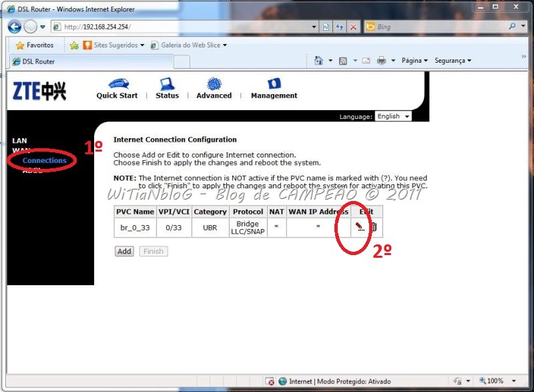Click the Protocol column header
534x392 pixels.
248,212
